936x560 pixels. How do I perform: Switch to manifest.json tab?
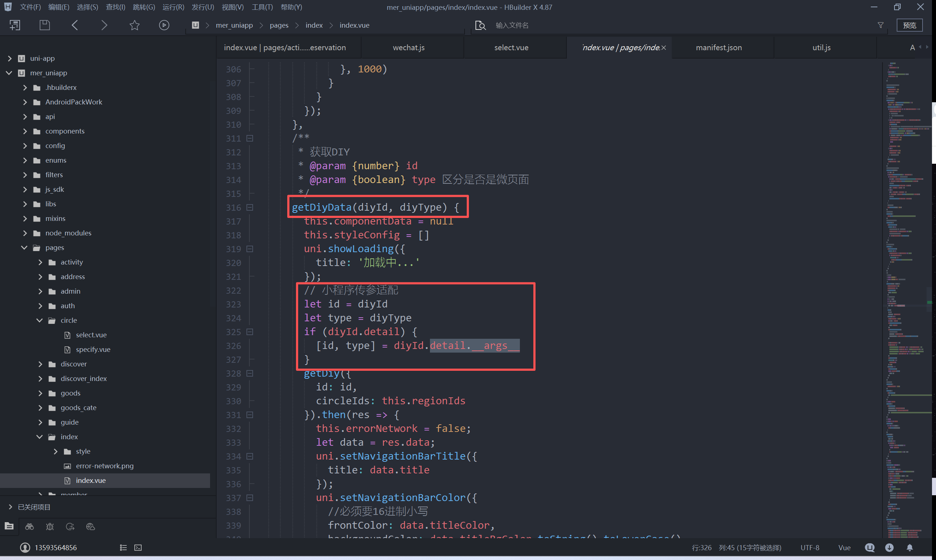click(x=719, y=48)
